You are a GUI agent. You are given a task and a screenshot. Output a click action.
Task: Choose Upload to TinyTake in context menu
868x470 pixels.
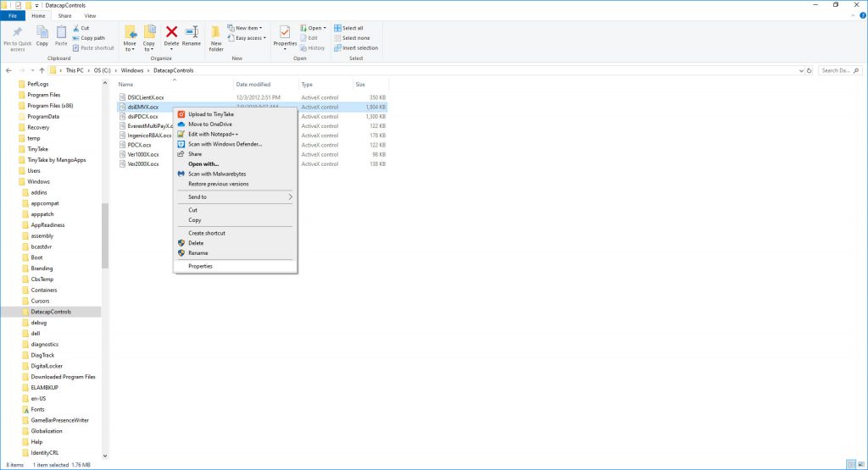(236, 114)
